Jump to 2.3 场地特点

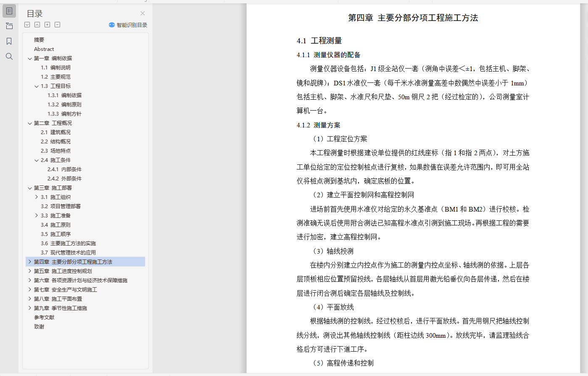tap(56, 151)
